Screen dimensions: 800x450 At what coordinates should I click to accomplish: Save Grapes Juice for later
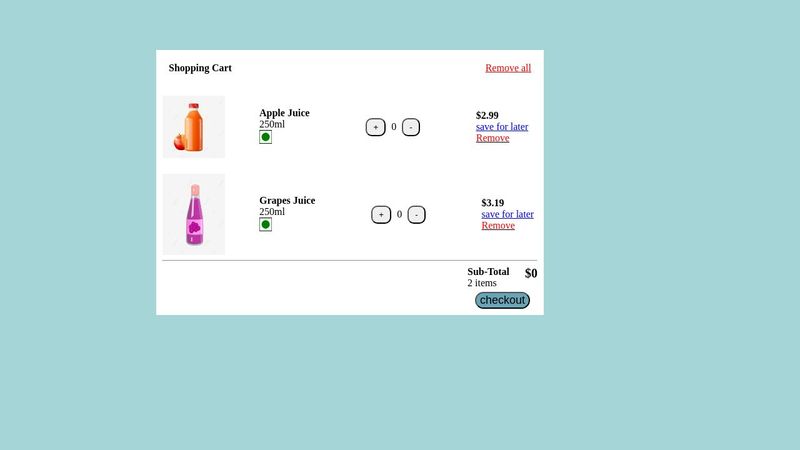pyautogui.click(x=508, y=214)
